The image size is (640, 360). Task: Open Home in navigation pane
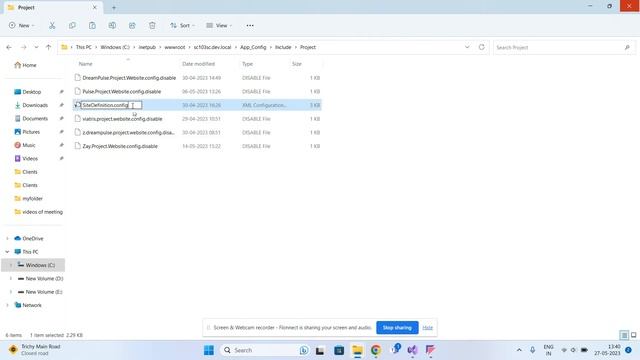25,65
